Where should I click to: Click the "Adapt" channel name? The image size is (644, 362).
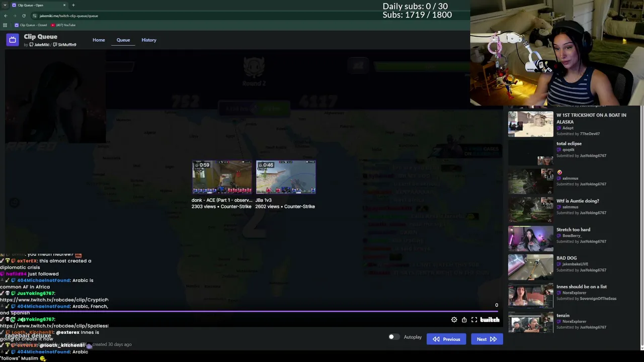tap(568, 128)
